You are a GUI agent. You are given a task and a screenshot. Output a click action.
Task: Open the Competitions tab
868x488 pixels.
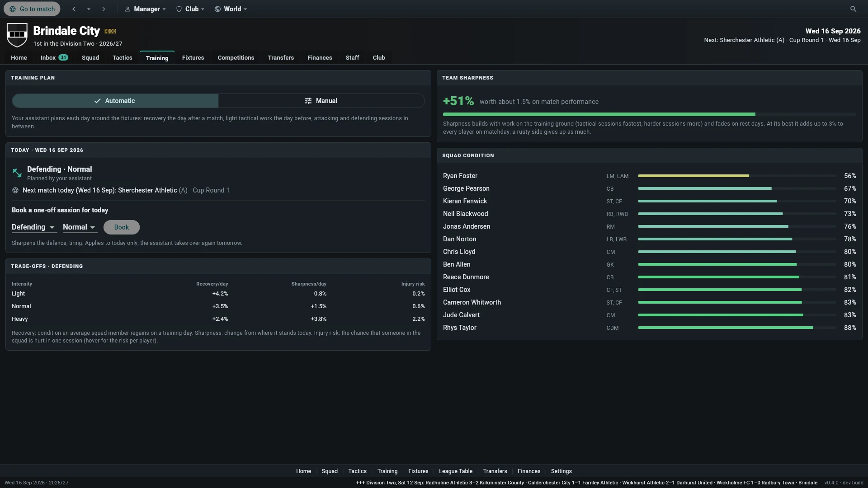(236, 58)
